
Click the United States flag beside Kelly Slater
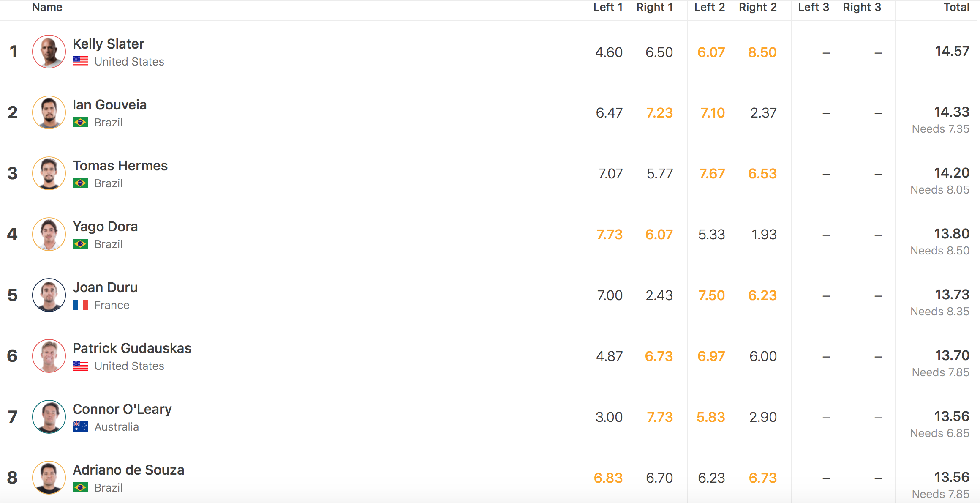tap(80, 62)
